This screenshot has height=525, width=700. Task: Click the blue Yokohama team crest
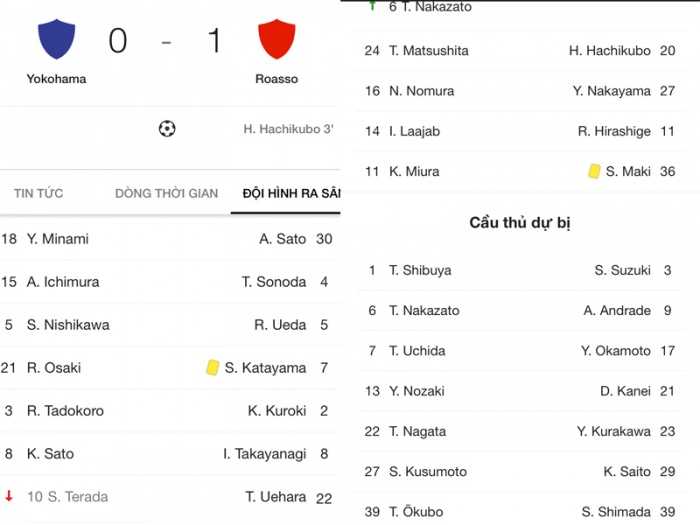pyautogui.click(x=56, y=40)
